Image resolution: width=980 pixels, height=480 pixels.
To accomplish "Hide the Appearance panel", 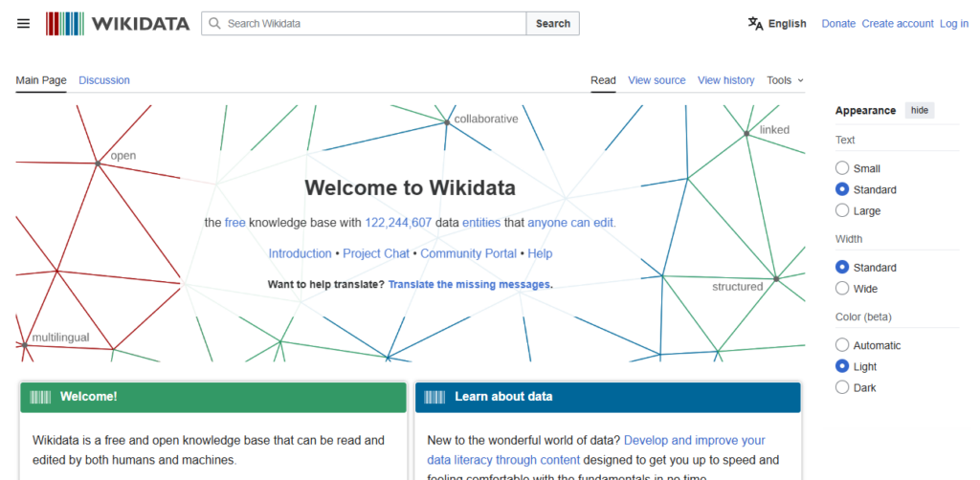I will coord(920,111).
